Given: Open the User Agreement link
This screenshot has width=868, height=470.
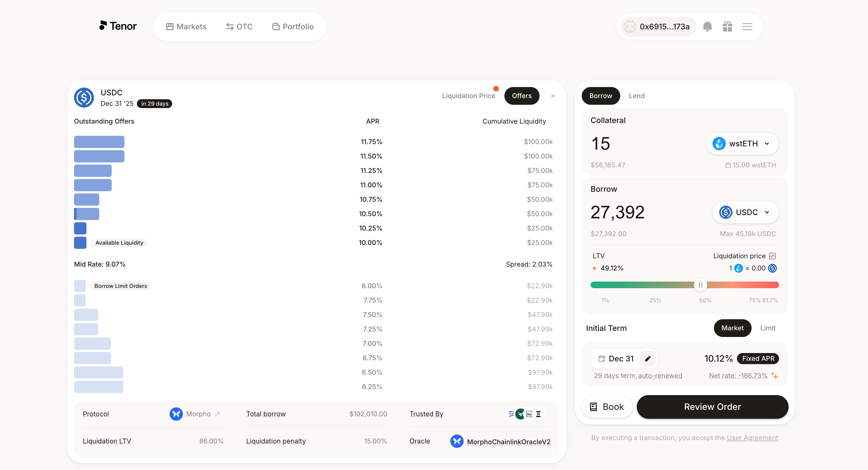Looking at the screenshot, I should point(752,438).
